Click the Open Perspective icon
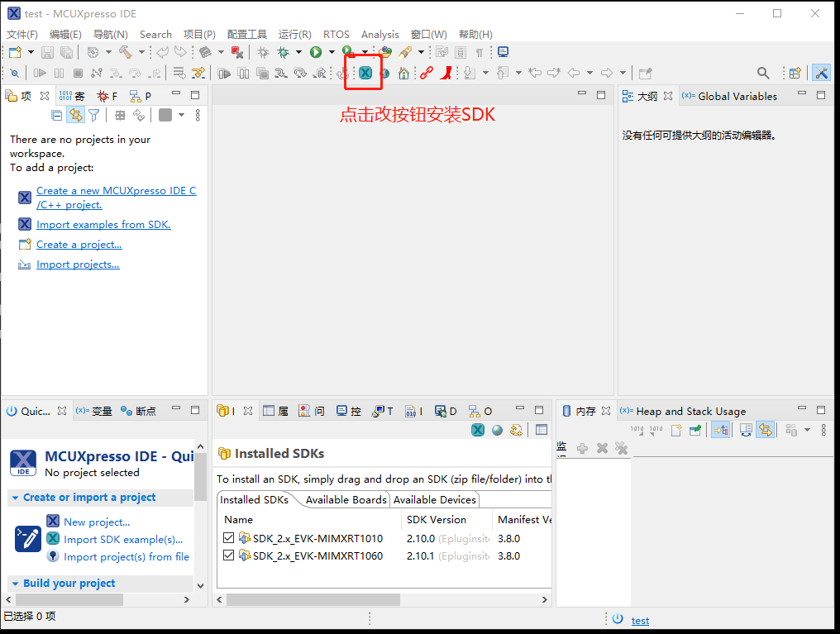The height and width of the screenshot is (634, 840). (795, 73)
